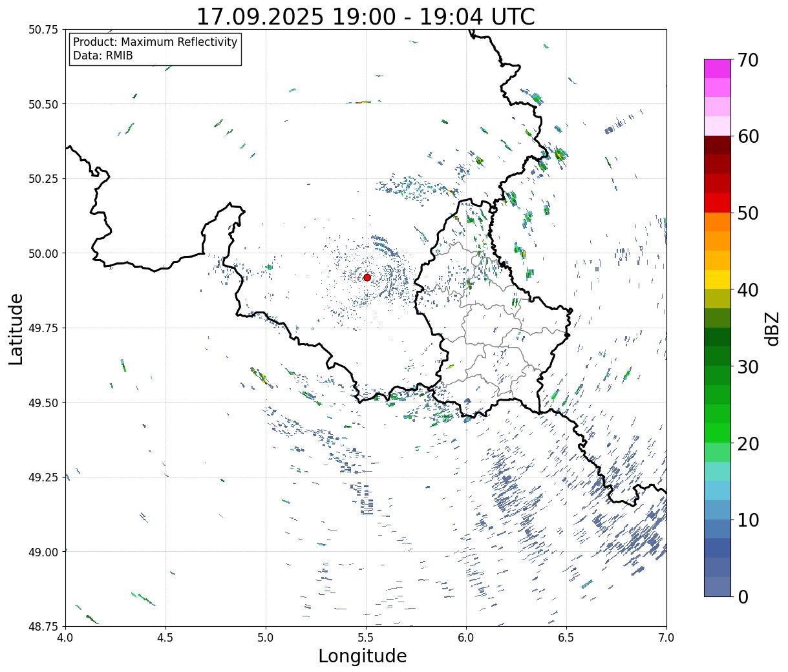Click the Latitude axis label
Image resolution: width=788 pixels, height=672 pixels.
coord(16,329)
